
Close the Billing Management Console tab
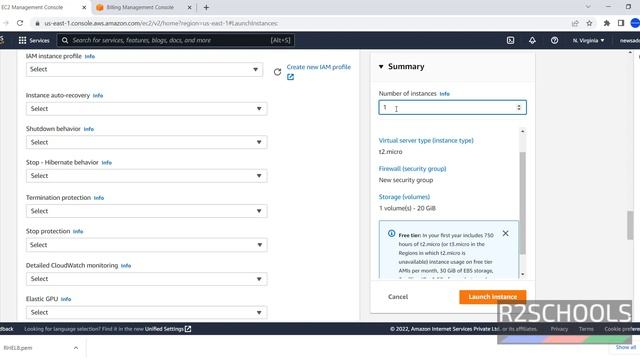[189, 7]
